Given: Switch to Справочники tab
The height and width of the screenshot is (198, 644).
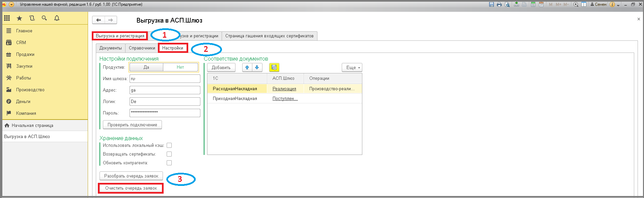Looking at the screenshot, I should tap(142, 48).
